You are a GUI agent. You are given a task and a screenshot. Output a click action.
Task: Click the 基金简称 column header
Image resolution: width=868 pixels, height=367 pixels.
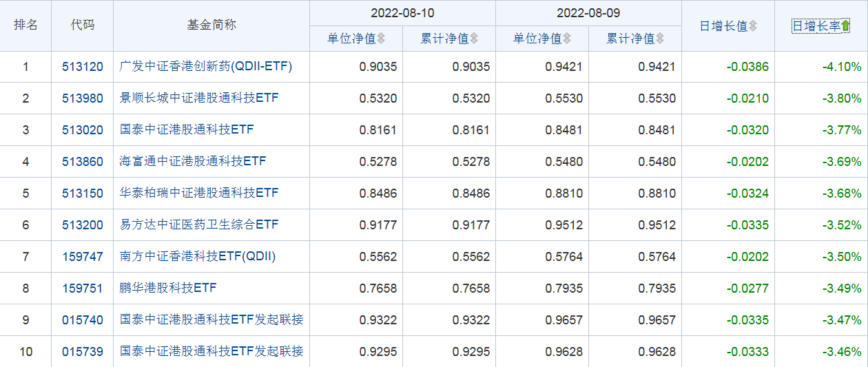(211, 25)
